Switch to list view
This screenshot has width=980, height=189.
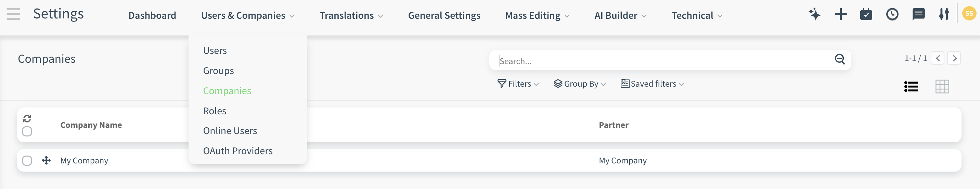pos(911,87)
